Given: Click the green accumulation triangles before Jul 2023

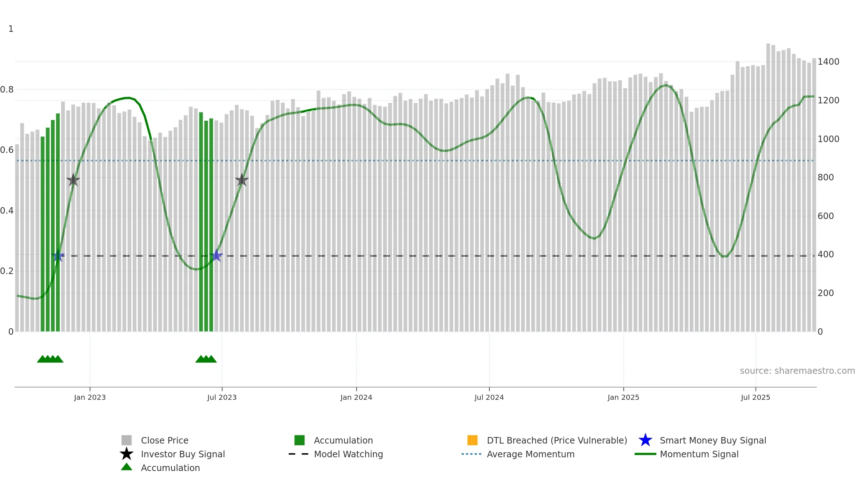Looking at the screenshot, I should pyautogui.click(x=206, y=359).
